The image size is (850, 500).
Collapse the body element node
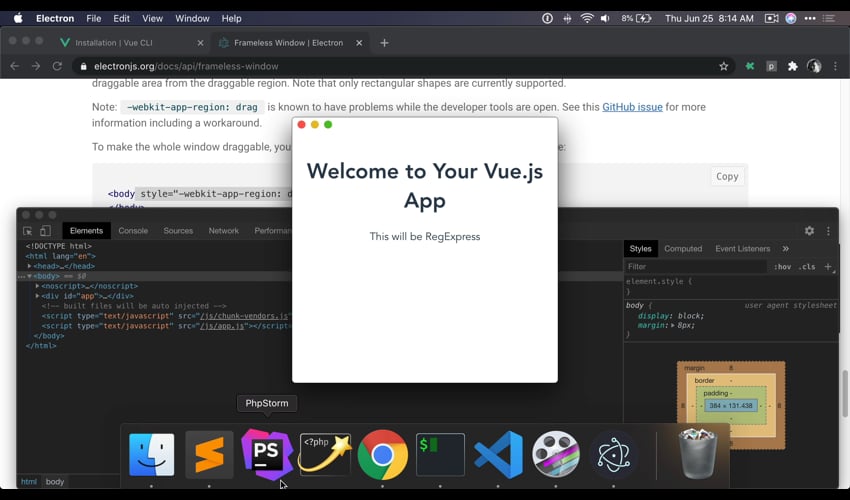(29, 276)
